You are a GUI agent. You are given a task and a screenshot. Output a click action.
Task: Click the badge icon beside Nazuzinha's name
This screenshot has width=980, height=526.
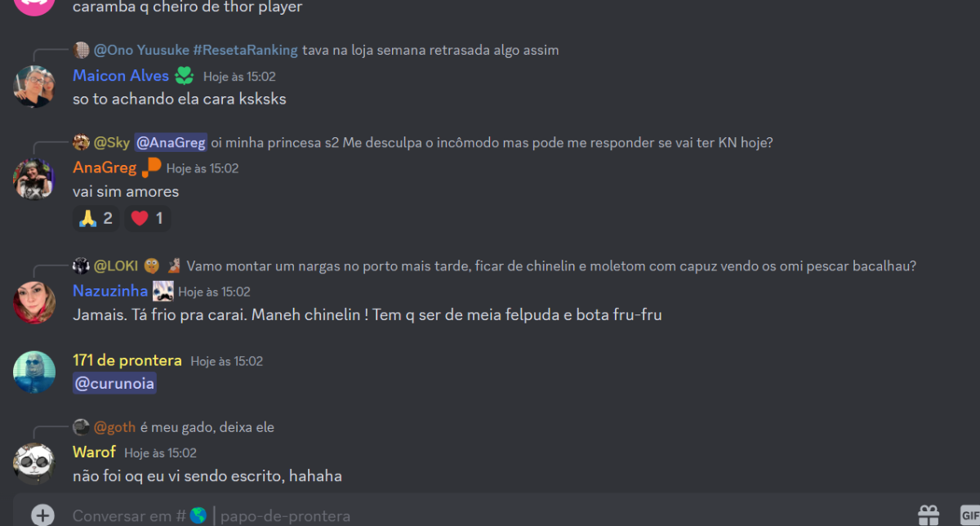(163, 291)
